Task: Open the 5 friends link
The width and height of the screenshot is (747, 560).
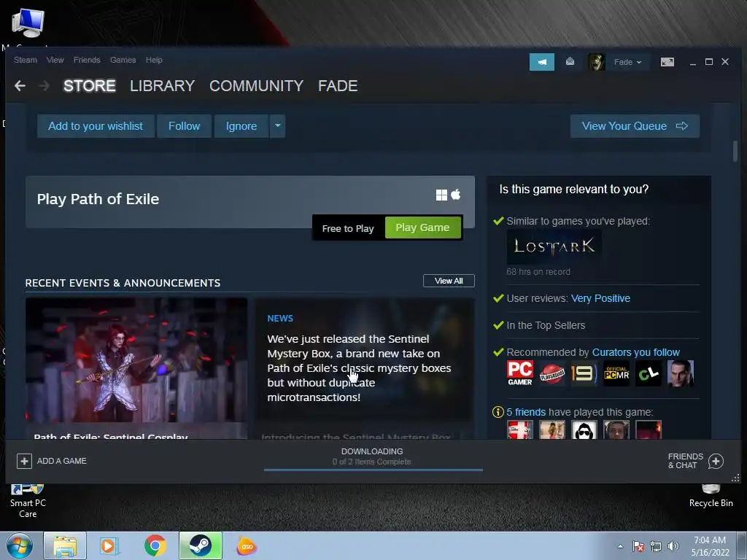Action: (x=526, y=412)
